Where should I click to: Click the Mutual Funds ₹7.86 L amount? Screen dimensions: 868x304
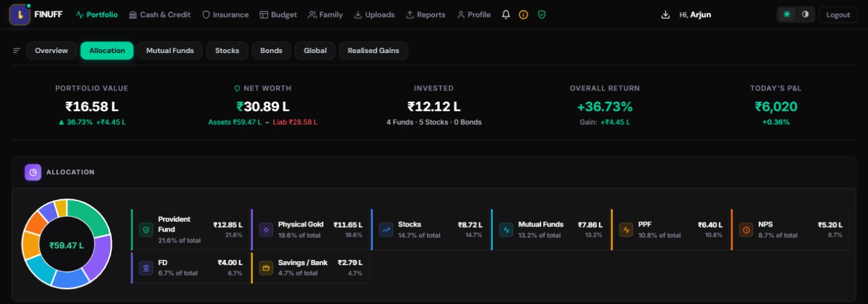click(590, 224)
